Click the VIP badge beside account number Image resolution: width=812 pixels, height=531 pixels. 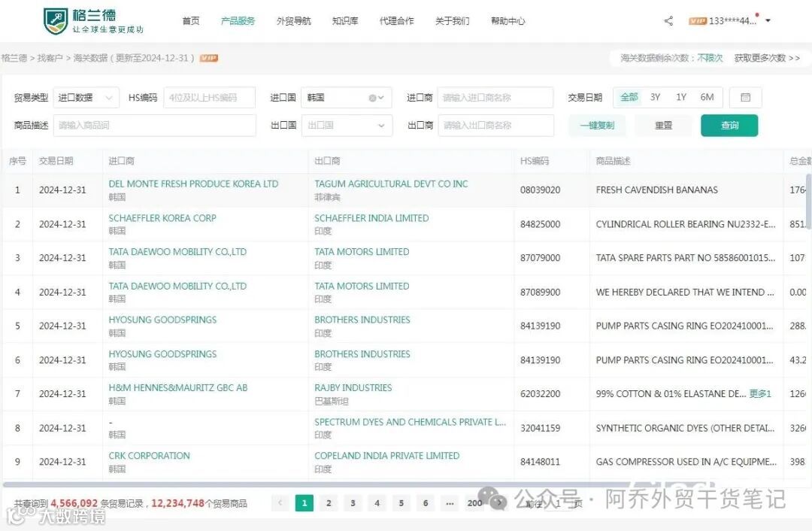(x=698, y=21)
